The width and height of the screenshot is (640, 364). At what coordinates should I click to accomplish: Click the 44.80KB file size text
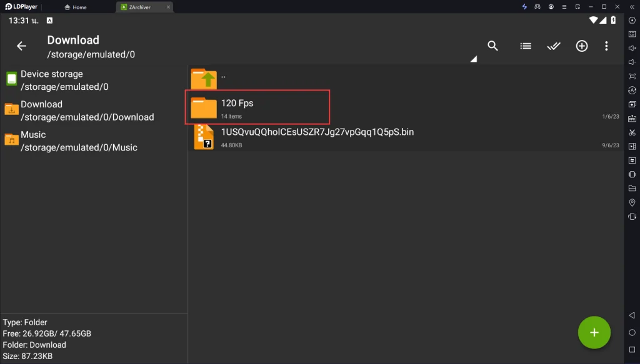coord(231,145)
